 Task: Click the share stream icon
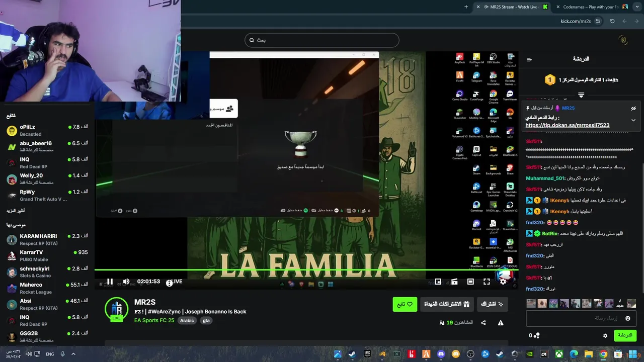(x=484, y=323)
